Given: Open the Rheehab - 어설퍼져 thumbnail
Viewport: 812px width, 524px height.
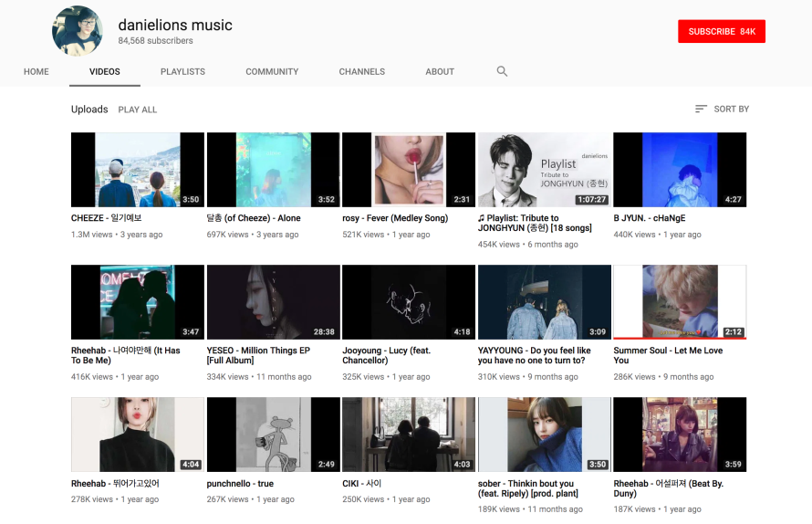Looking at the screenshot, I should pos(680,435).
